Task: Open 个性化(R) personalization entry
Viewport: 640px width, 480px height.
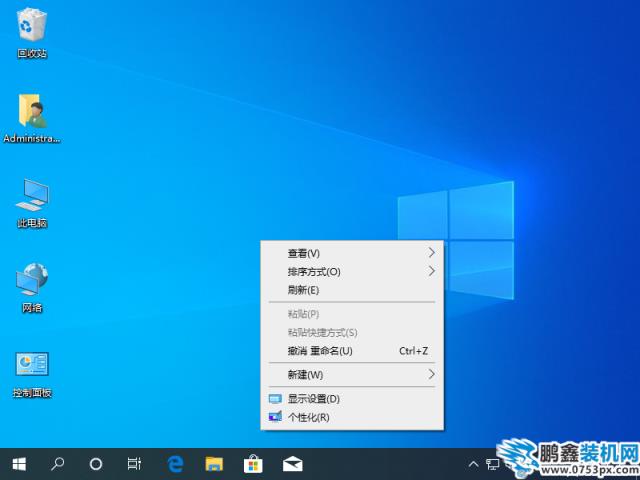Action: [x=352, y=417]
